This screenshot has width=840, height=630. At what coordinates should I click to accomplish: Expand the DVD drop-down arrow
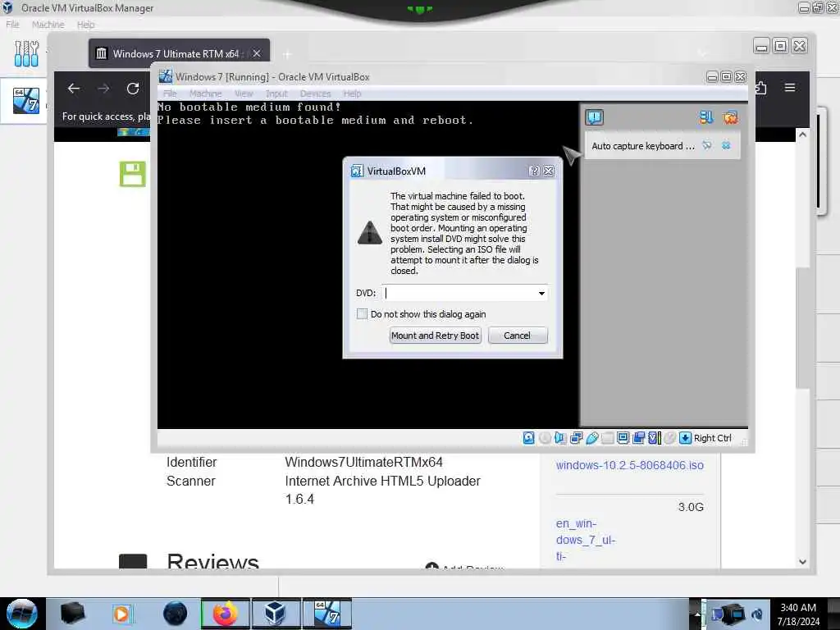(541, 293)
